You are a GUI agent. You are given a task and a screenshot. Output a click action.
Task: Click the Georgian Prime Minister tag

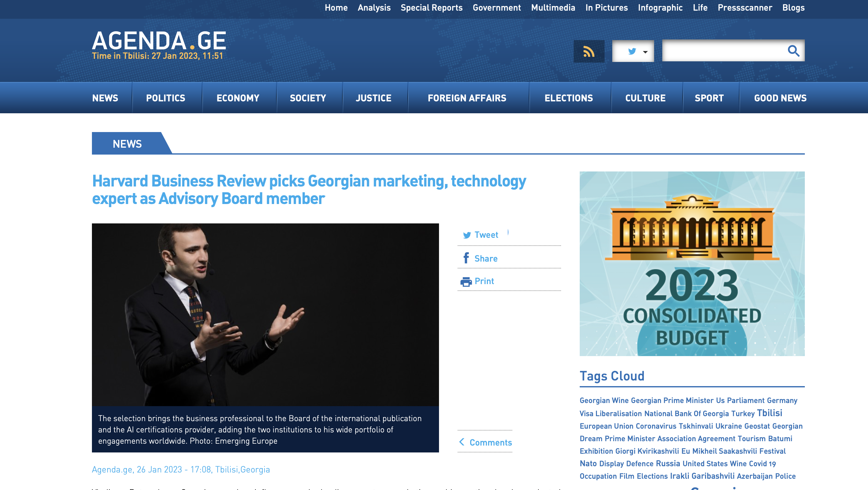[672, 400]
